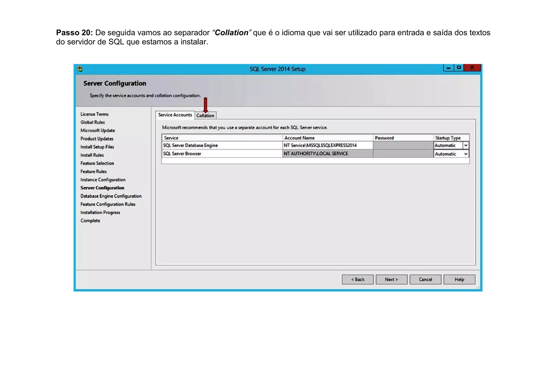The height and width of the screenshot is (392, 555).
Task: Go back with the < Back button
Action: click(358, 279)
